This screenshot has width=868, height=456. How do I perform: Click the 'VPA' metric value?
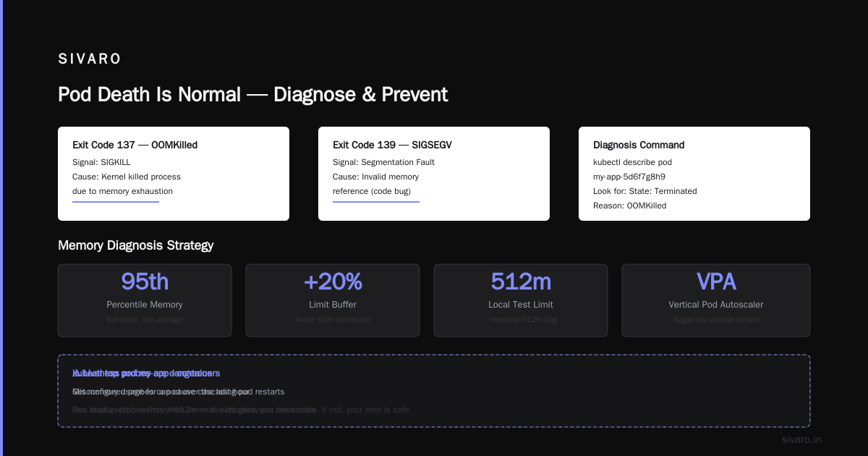(x=716, y=282)
